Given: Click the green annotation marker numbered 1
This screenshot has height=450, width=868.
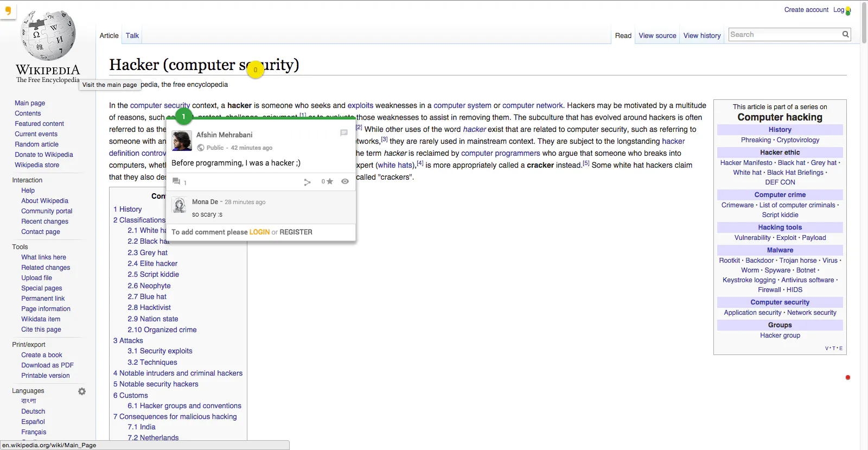Looking at the screenshot, I should click(x=184, y=116).
